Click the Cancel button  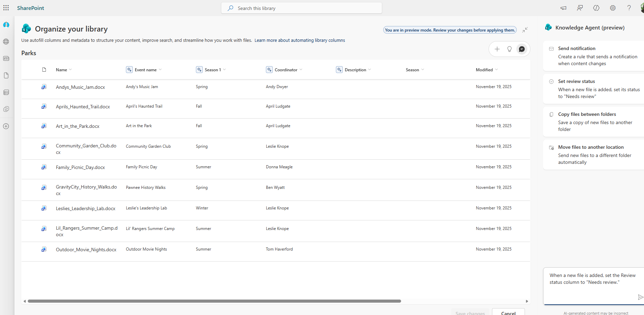[x=508, y=313]
